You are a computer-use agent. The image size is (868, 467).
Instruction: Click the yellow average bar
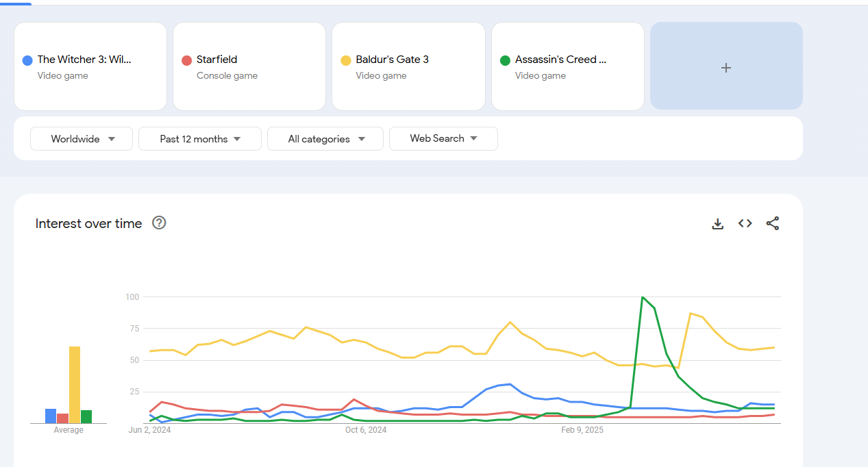(x=75, y=385)
